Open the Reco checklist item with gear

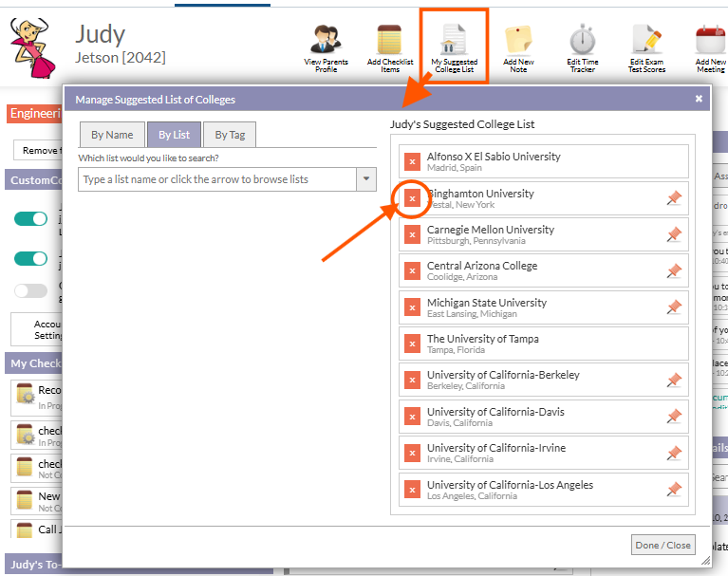click(37, 398)
